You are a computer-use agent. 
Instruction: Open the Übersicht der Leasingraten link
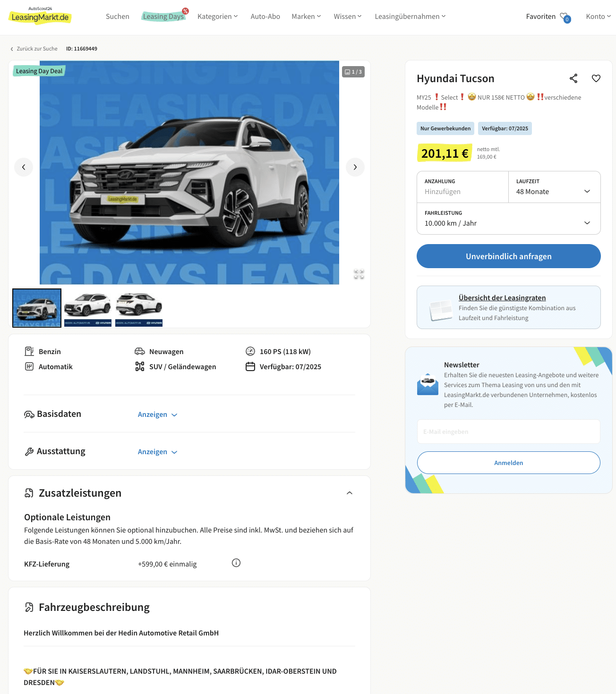pos(502,298)
